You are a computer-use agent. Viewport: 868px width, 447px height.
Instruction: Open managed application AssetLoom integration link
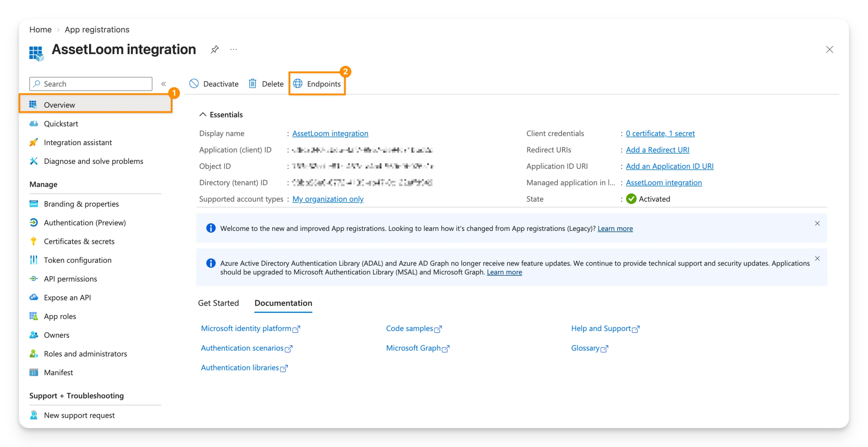[x=664, y=182]
